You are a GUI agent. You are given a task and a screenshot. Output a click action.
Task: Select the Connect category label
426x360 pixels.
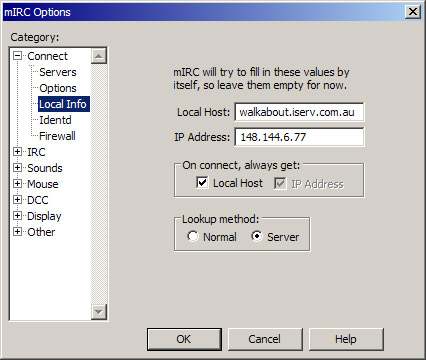point(47,56)
